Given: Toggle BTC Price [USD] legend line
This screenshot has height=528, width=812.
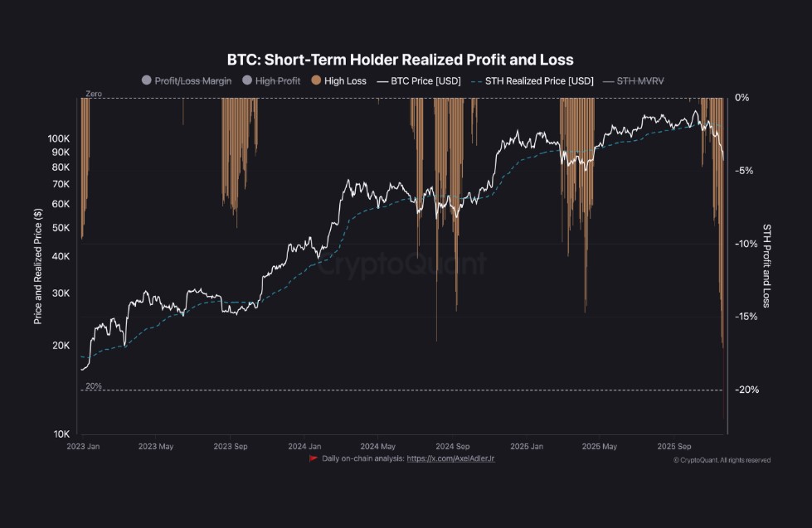Looking at the screenshot, I should click(x=382, y=81).
